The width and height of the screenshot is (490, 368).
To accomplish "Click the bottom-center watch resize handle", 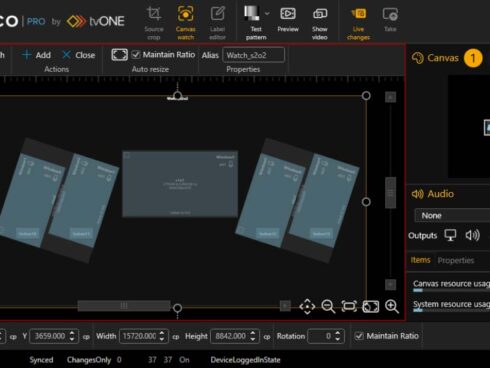I will click(x=177, y=308).
